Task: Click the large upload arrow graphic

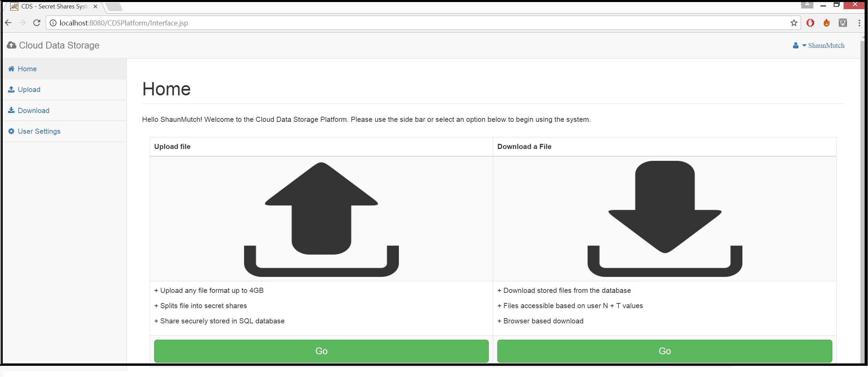Action: point(321,219)
